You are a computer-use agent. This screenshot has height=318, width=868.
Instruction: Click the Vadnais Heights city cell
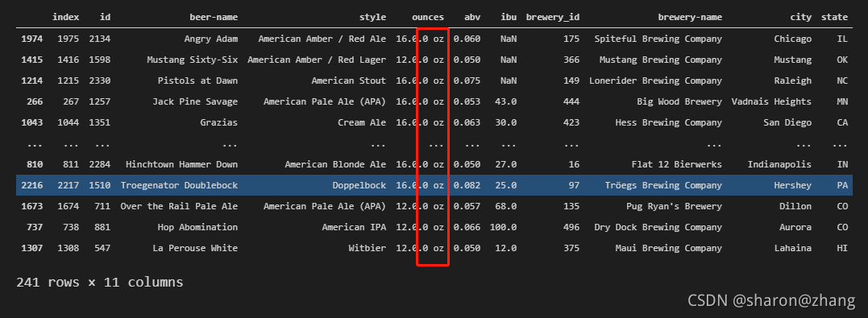[771, 101]
